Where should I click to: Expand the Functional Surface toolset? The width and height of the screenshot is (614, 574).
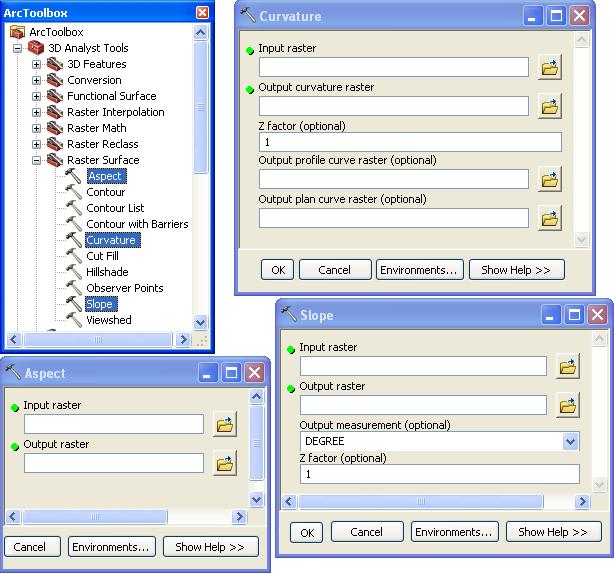coord(36,97)
